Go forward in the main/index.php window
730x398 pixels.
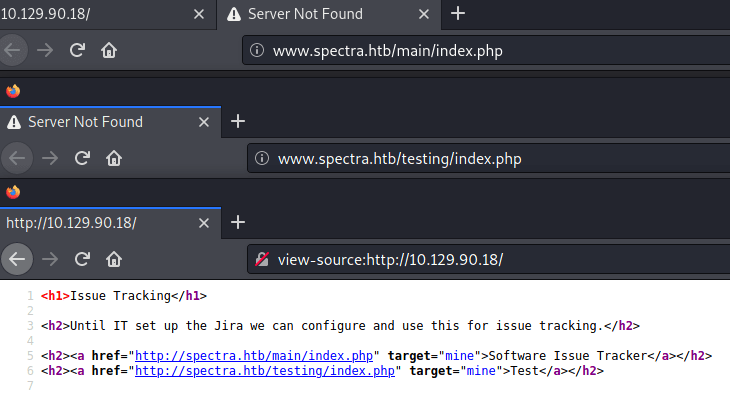tap(45, 50)
